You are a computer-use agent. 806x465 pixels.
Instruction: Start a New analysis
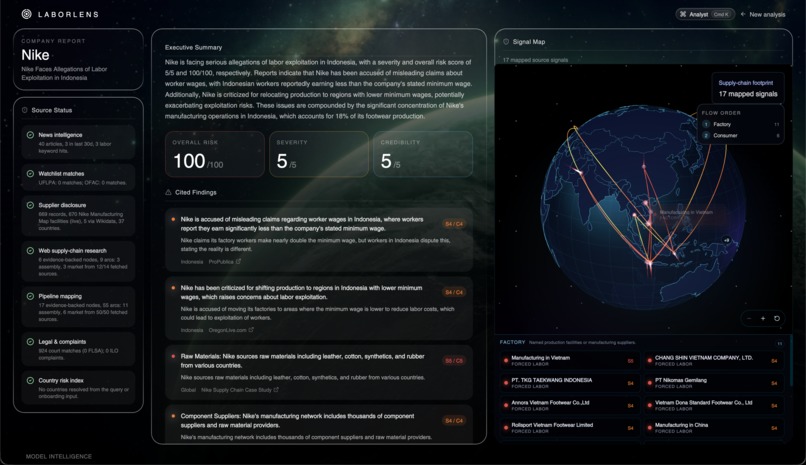pos(767,14)
